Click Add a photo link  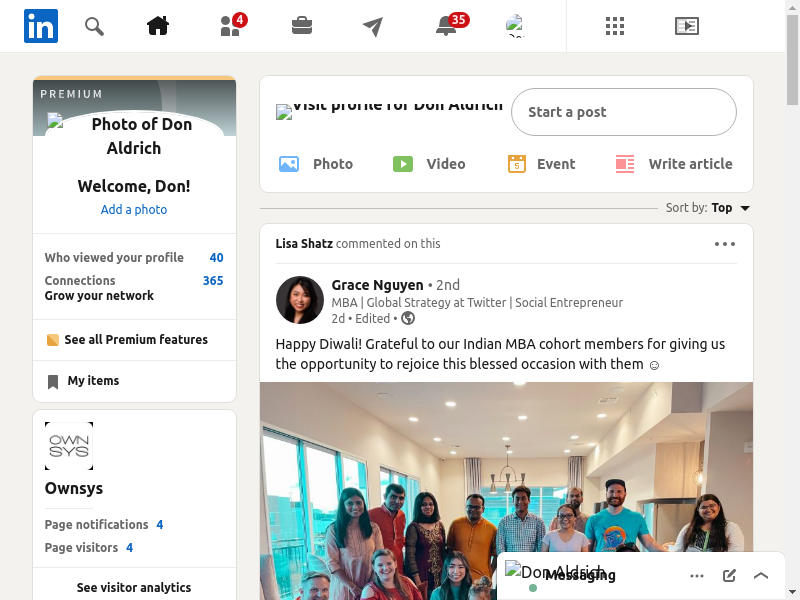click(x=134, y=210)
